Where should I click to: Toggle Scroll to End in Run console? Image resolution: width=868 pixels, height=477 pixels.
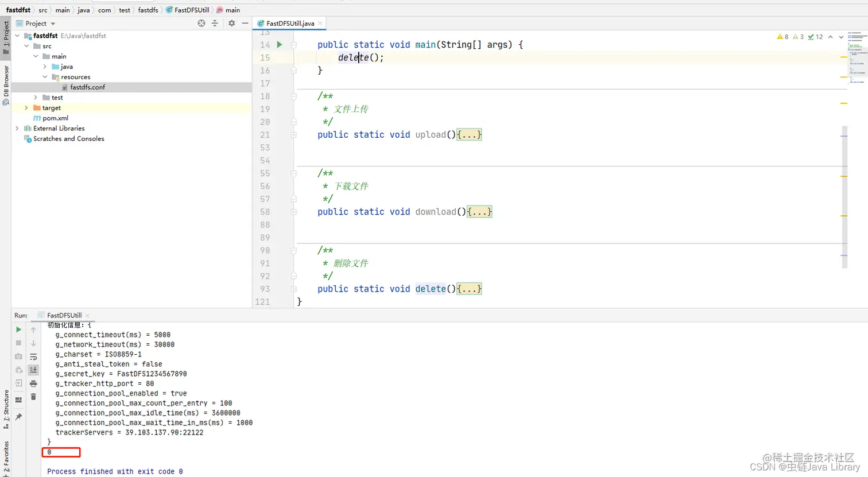(33, 370)
